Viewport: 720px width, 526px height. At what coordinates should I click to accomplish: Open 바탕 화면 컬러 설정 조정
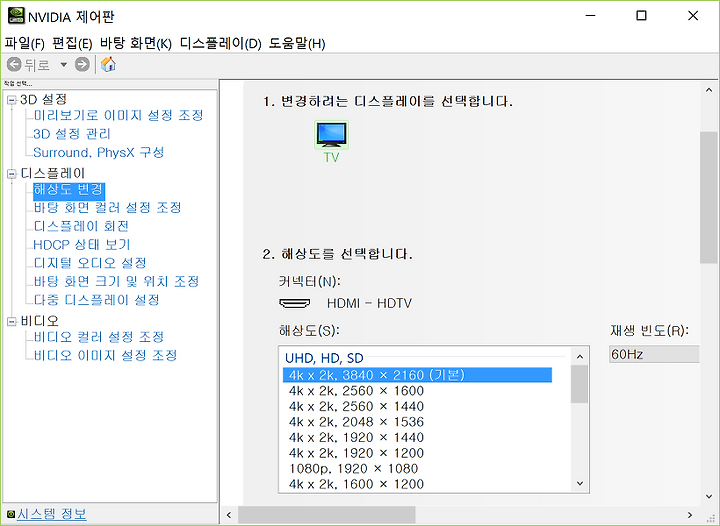[107, 208]
